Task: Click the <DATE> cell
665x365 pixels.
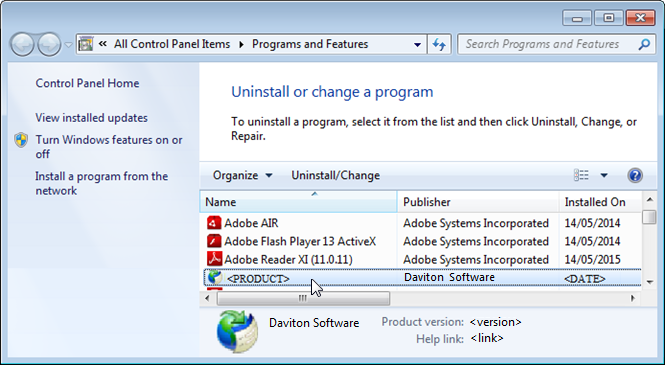Action: (x=584, y=279)
